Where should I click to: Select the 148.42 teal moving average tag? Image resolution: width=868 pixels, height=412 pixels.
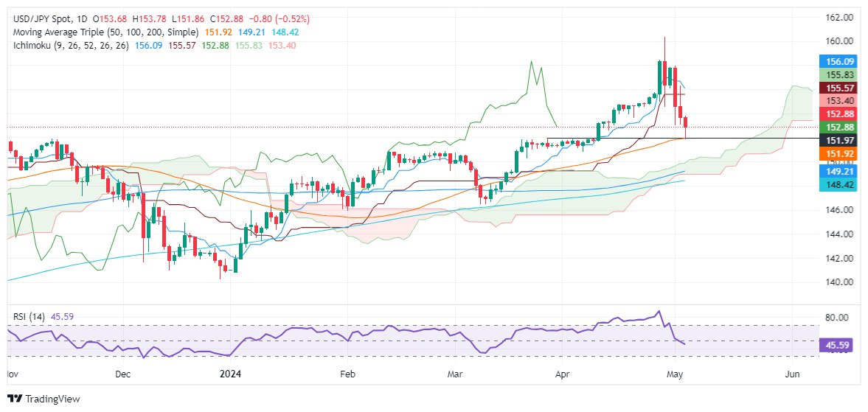838,186
